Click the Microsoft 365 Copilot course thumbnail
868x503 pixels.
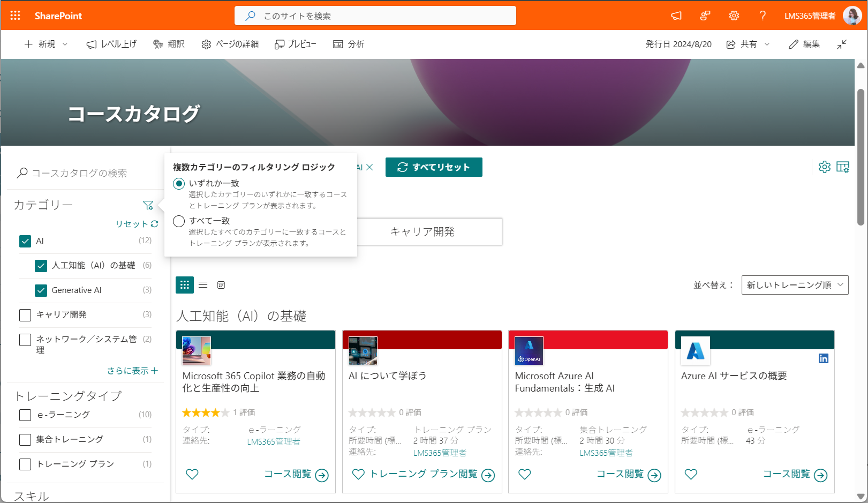197,351
